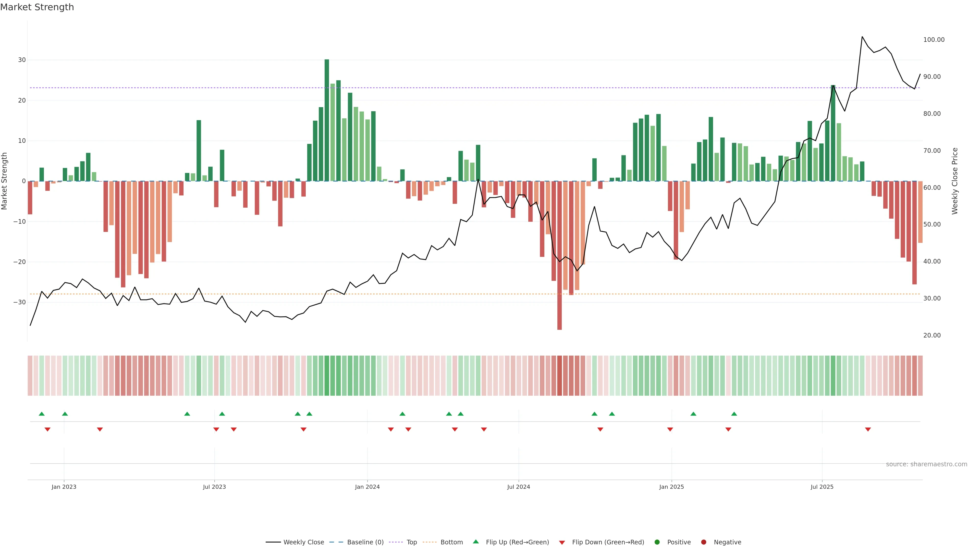Click the Flip Up green triangle legend icon
The image size is (980, 551).
tap(475, 542)
